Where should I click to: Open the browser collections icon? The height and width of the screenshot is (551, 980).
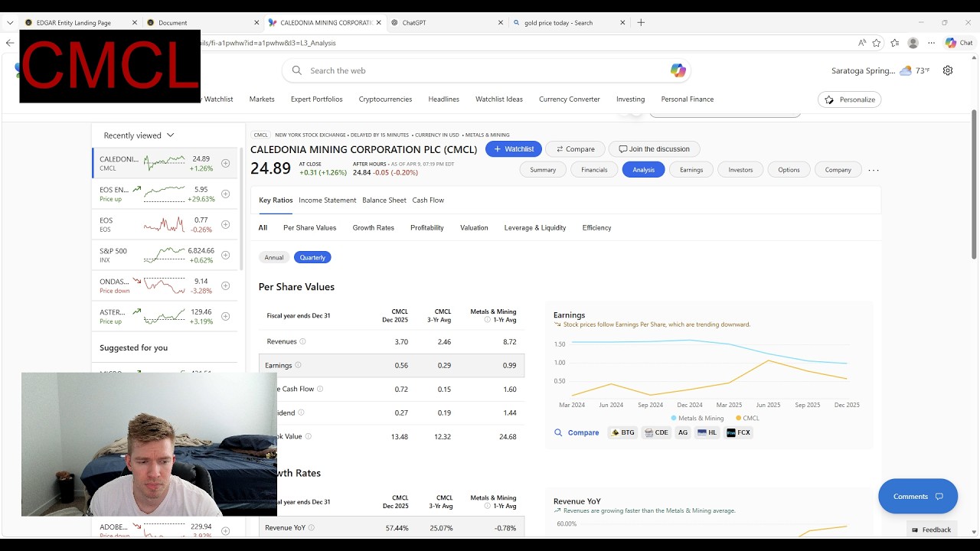(x=894, y=43)
